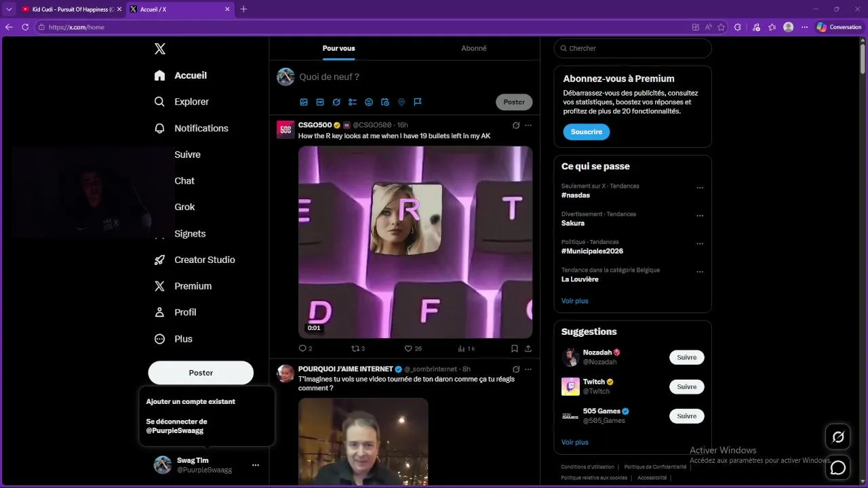Viewport: 868px width, 488px height.
Task: Open the POURQUOI J'AIME INTERNET video
Action: coord(363,441)
